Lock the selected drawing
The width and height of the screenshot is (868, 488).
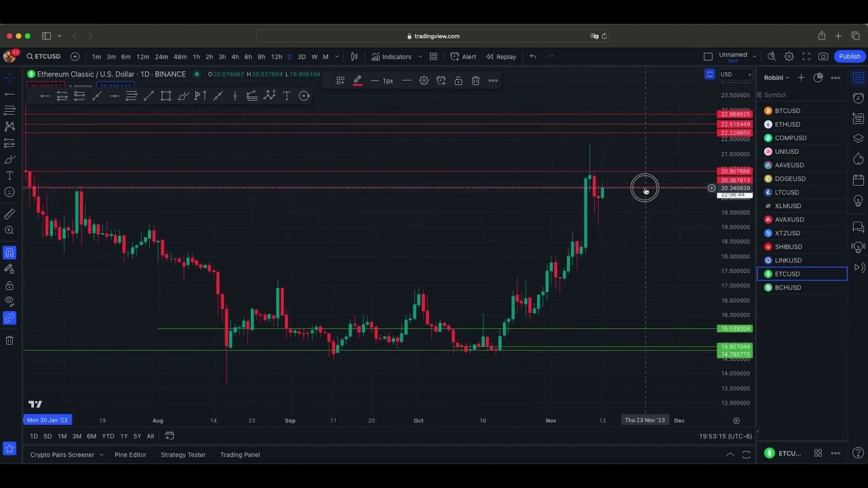click(458, 81)
